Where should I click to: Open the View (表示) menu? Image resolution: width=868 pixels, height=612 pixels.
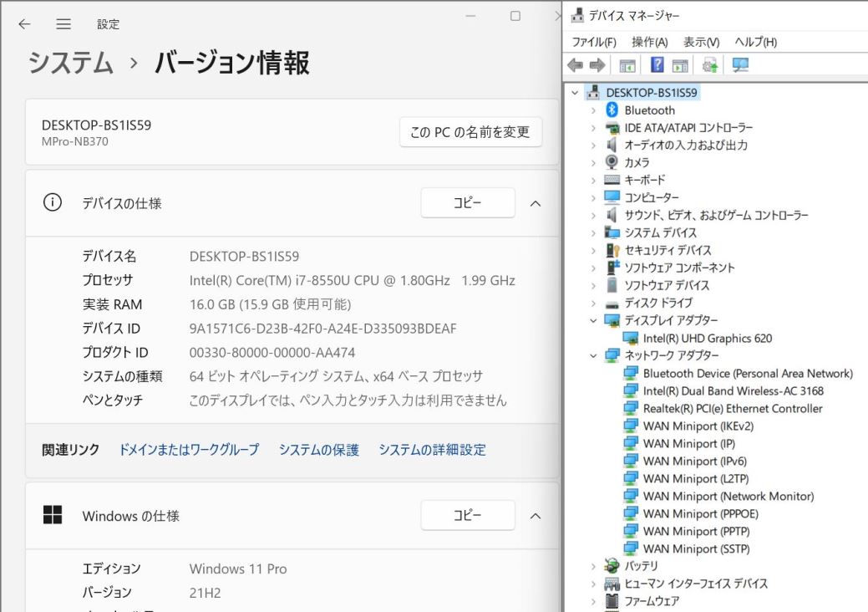(x=701, y=42)
